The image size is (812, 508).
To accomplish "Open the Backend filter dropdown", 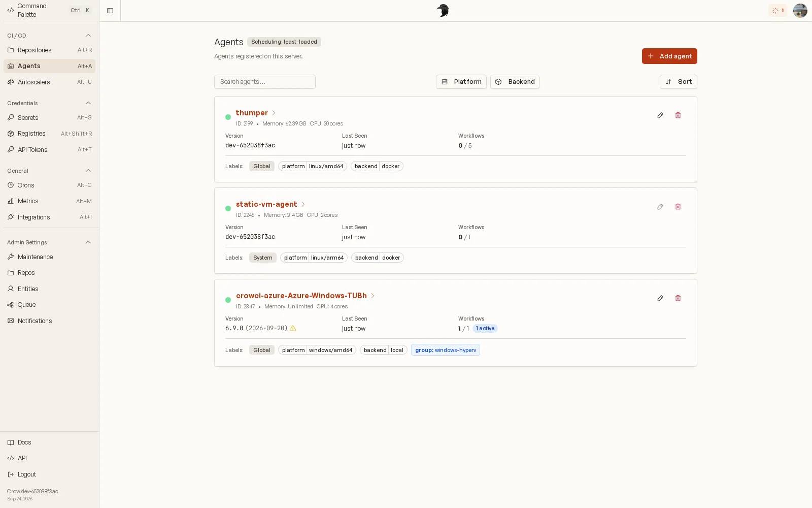I will pyautogui.click(x=515, y=82).
